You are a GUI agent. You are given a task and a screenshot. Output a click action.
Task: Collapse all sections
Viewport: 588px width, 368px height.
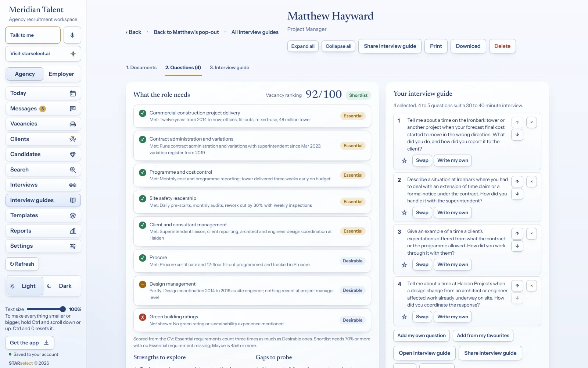click(x=338, y=46)
